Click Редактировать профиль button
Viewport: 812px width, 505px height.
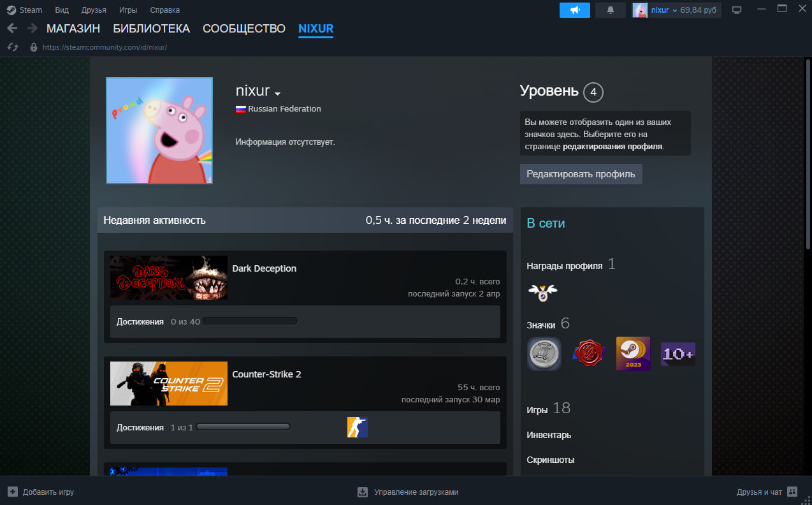pos(581,174)
